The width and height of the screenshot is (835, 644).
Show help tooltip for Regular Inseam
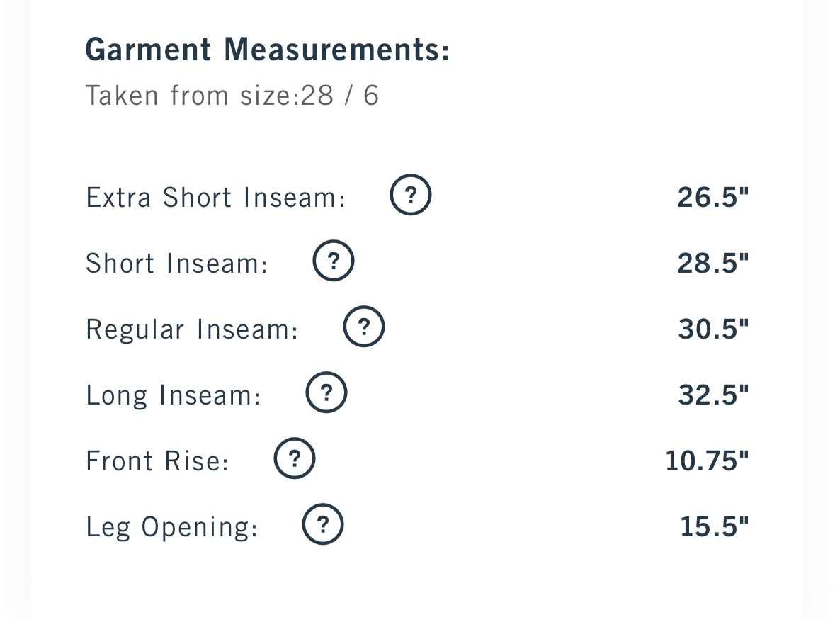tap(364, 327)
